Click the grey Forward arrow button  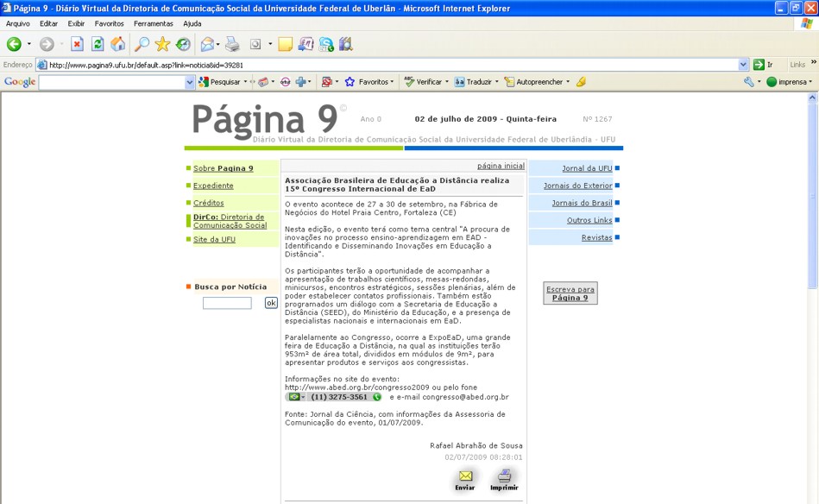point(47,44)
